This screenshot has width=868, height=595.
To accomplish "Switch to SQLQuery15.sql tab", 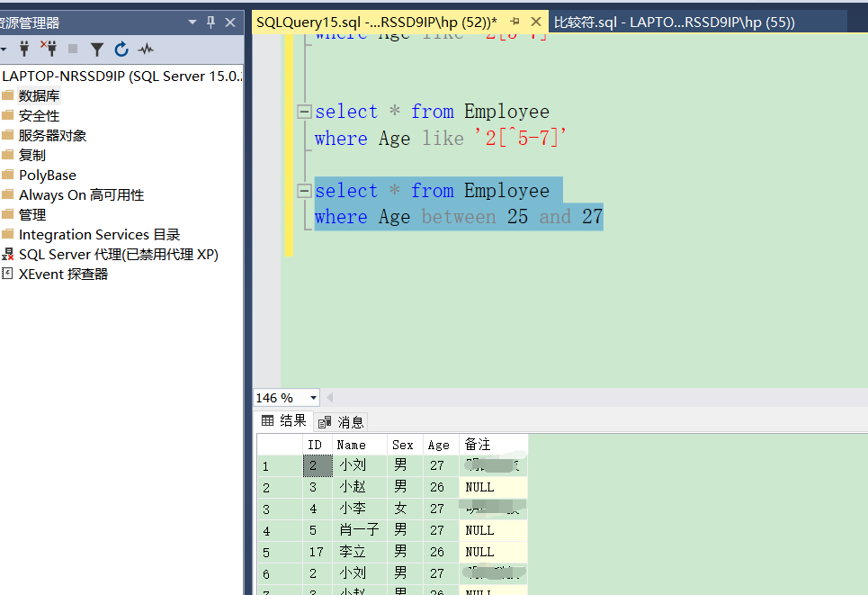I will (x=376, y=23).
